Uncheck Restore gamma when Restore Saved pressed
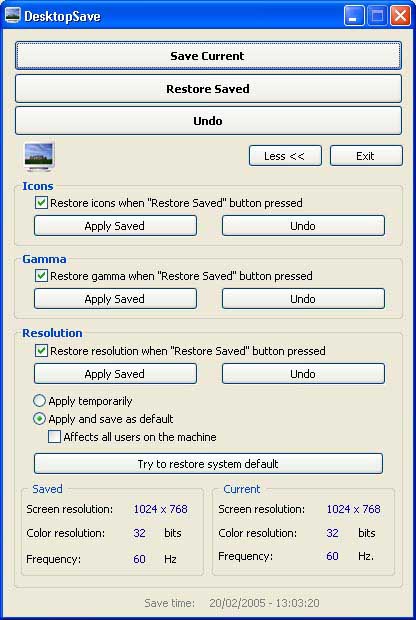Viewport: 416px width, 620px height. click(41, 276)
